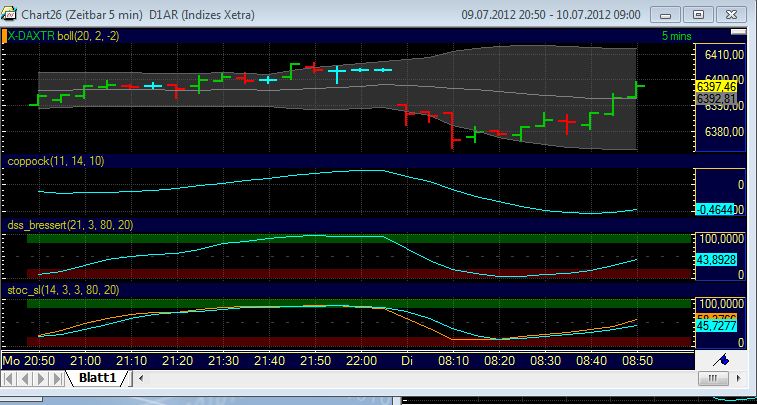Screen dimensions: 757x405
Task: Click the 'Di' day separator label
Action: click(x=407, y=361)
